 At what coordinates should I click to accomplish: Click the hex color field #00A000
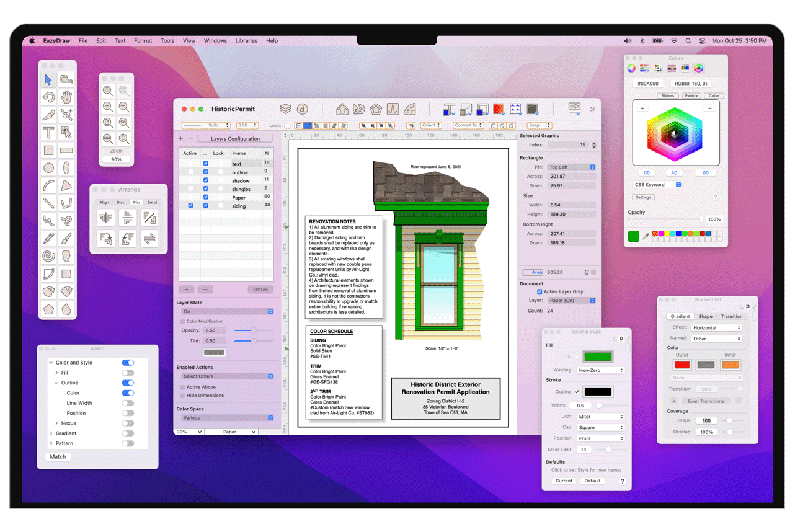648,83
